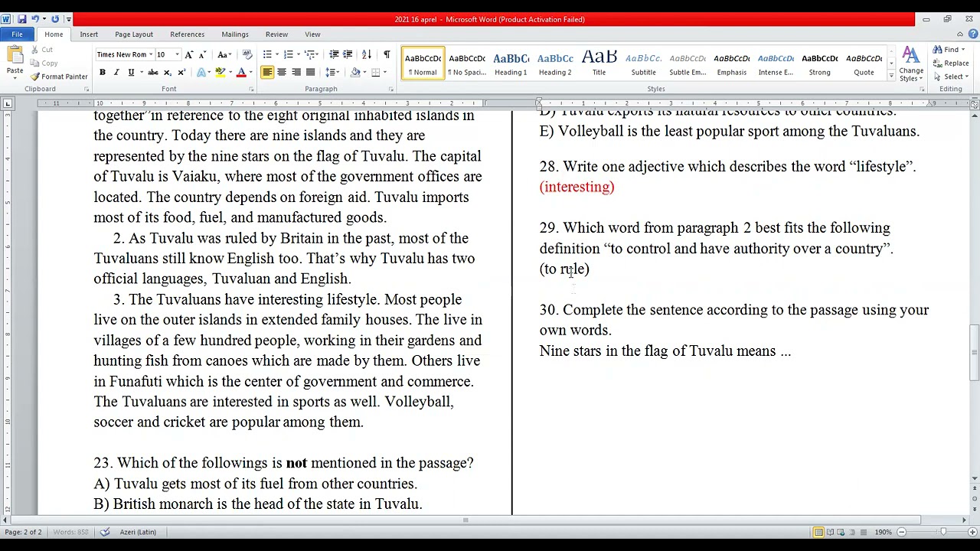Click the Zoom Out minus button
Image resolution: width=980 pixels, height=551 pixels.
pos(901,532)
